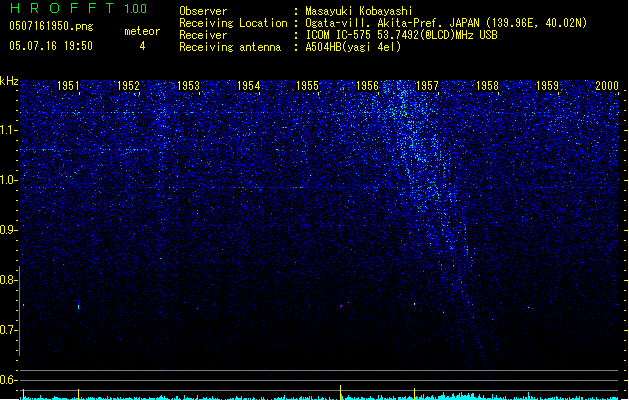Screen dimensions: 629x400
Task: Click the HROFFT program title
Action: 62,8
